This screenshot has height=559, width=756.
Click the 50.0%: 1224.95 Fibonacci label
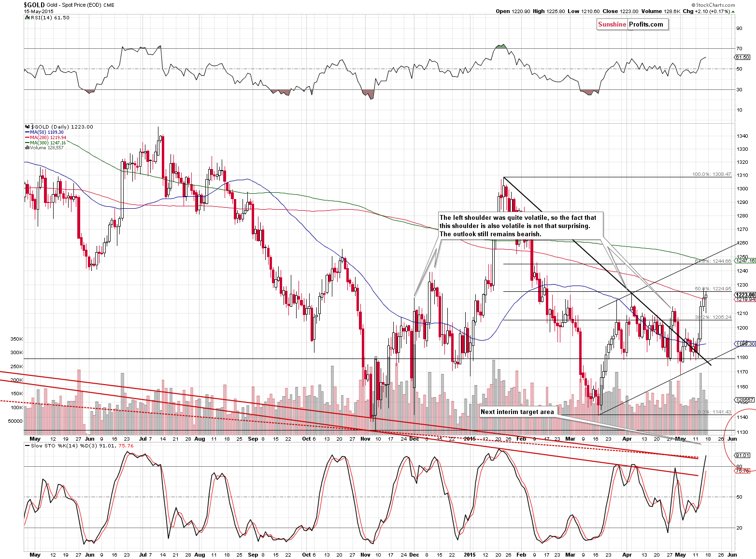713,289
